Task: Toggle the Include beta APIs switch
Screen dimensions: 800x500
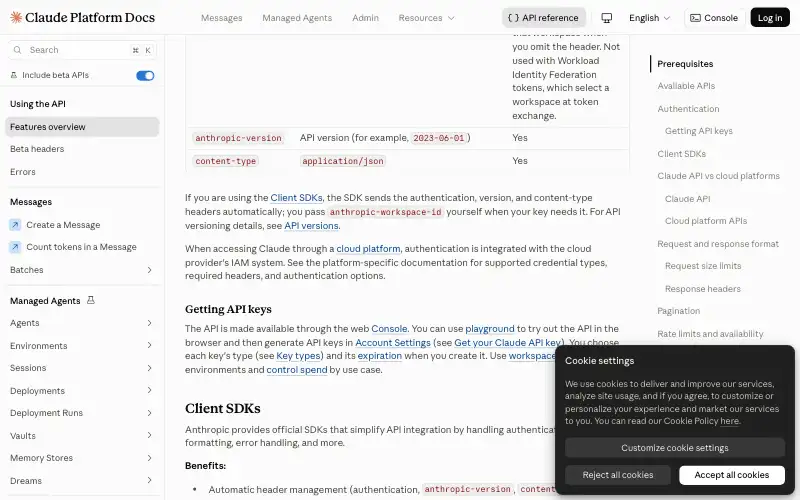Action: tap(145, 76)
